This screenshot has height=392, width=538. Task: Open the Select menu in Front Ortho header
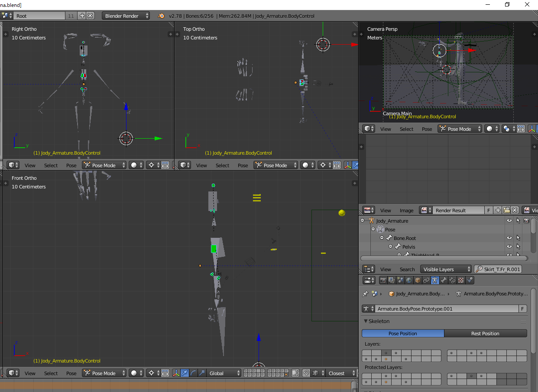coord(51,373)
